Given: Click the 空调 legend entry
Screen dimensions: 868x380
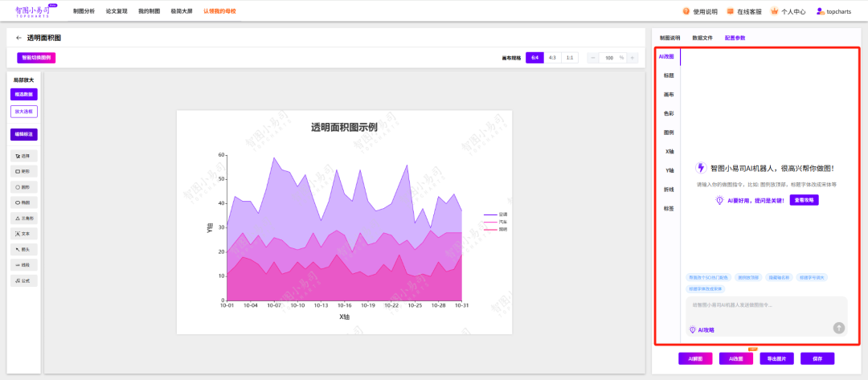Looking at the screenshot, I should point(495,214).
